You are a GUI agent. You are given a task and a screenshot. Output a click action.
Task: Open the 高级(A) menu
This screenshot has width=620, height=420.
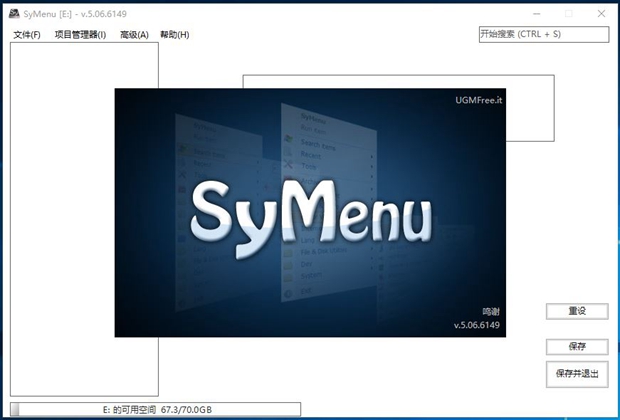pos(134,35)
